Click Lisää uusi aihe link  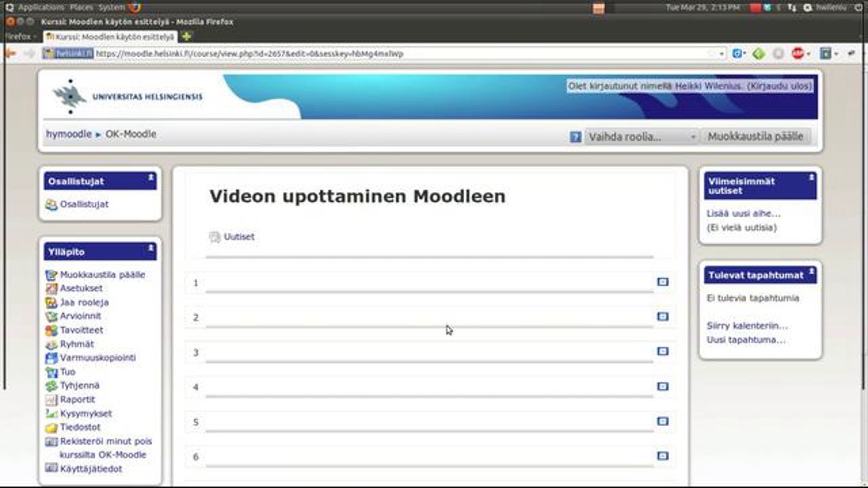pyautogui.click(x=744, y=214)
